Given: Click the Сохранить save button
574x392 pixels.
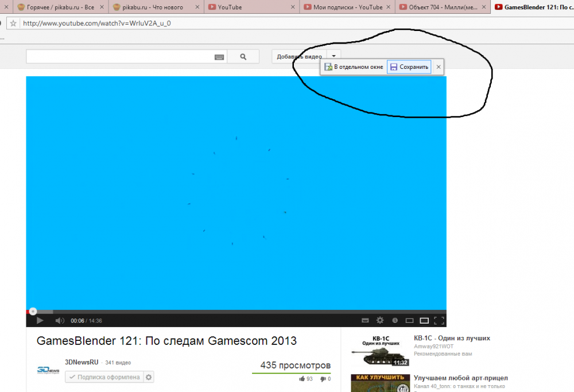Looking at the screenshot, I should [x=409, y=67].
